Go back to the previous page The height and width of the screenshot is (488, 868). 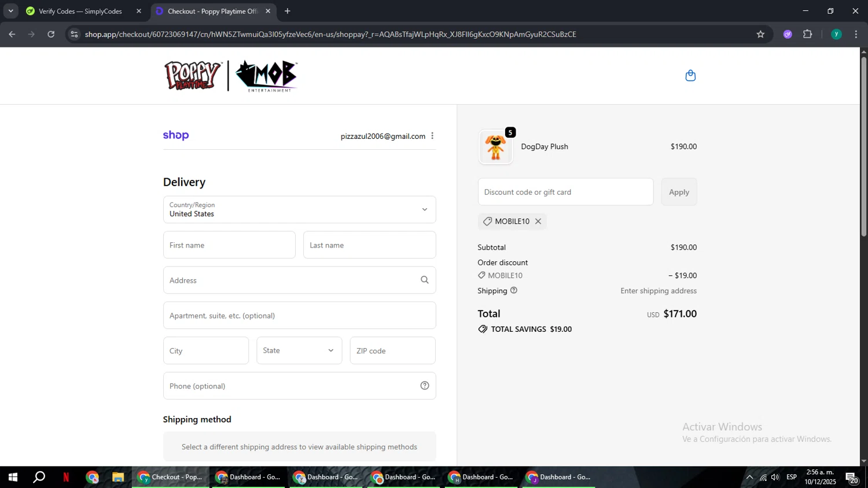click(12, 34)
